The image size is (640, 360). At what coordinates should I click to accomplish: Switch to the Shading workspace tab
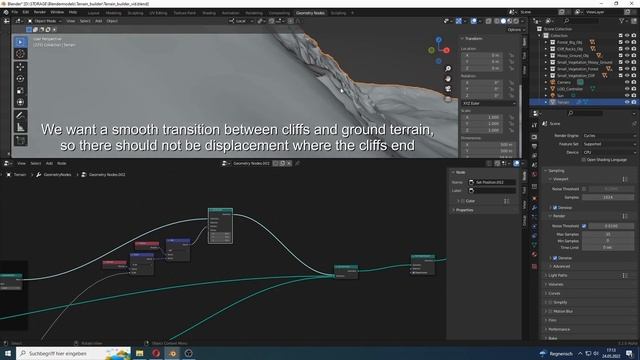[209, 13]
